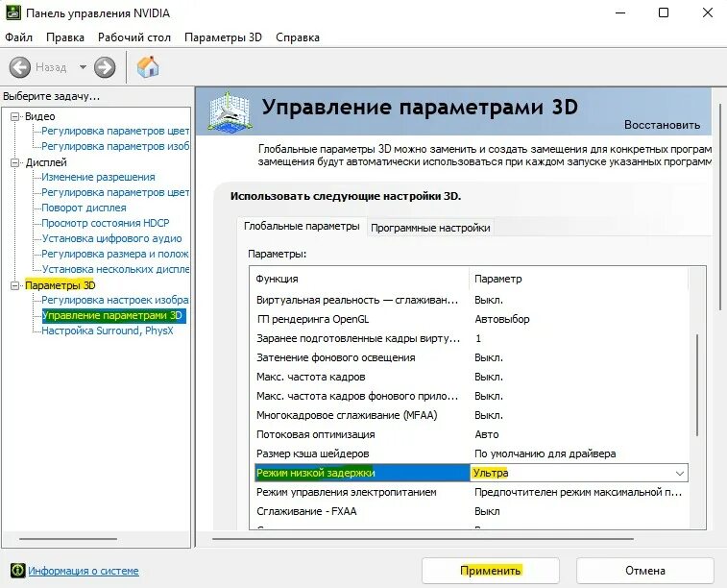Viewport: 727px width, 588px height.
Task: Select Настройка Surround, PhysX task
Action: (x=108, y=331)
